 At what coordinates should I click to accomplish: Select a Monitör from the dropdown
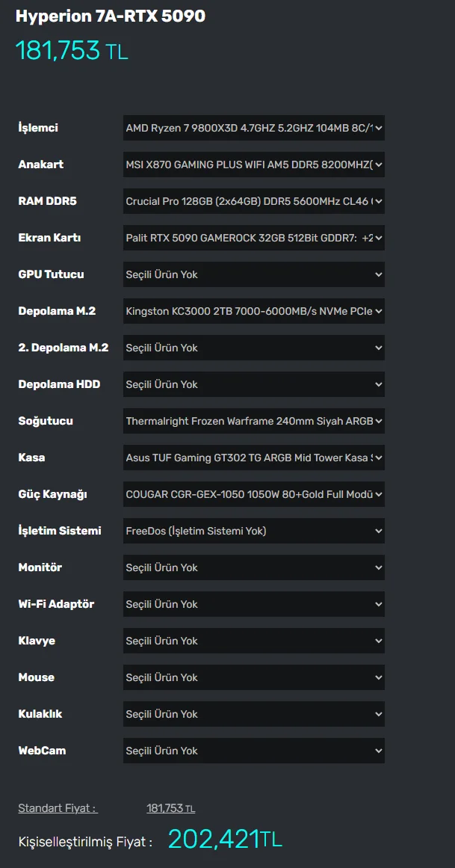(x=253, y=567)
